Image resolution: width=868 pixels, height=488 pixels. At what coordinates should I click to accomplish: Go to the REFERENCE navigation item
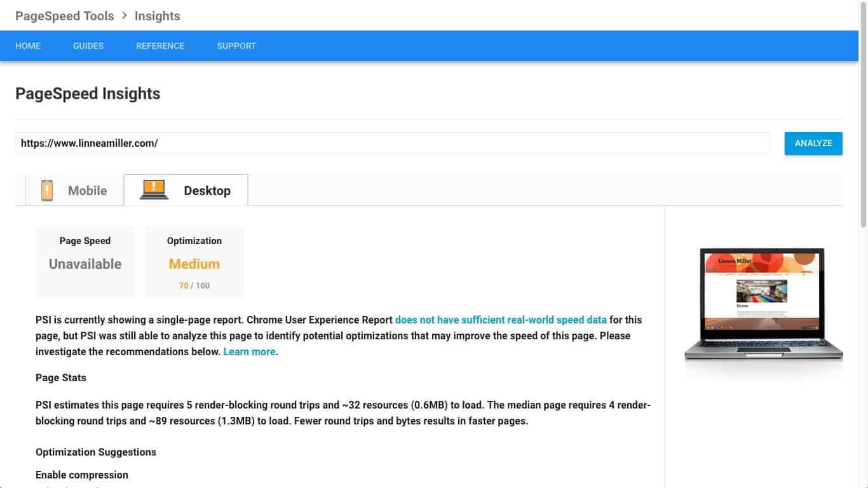(x=160, y=46)
